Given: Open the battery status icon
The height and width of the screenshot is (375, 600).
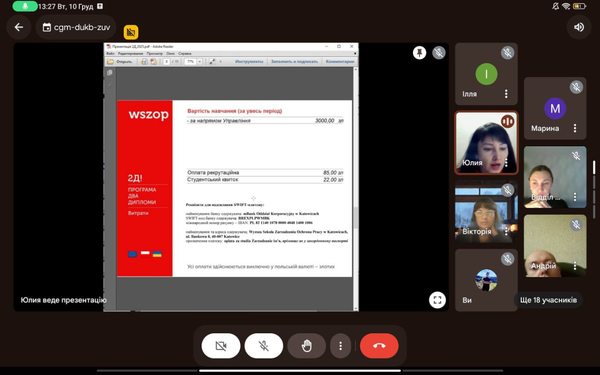Looking at the screenshot, I should point(579,6).
